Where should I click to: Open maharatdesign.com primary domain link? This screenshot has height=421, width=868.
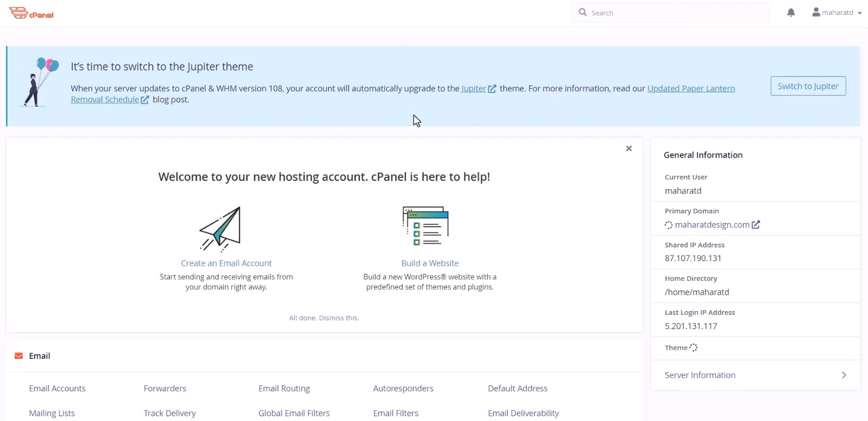(x=712, y=225)
